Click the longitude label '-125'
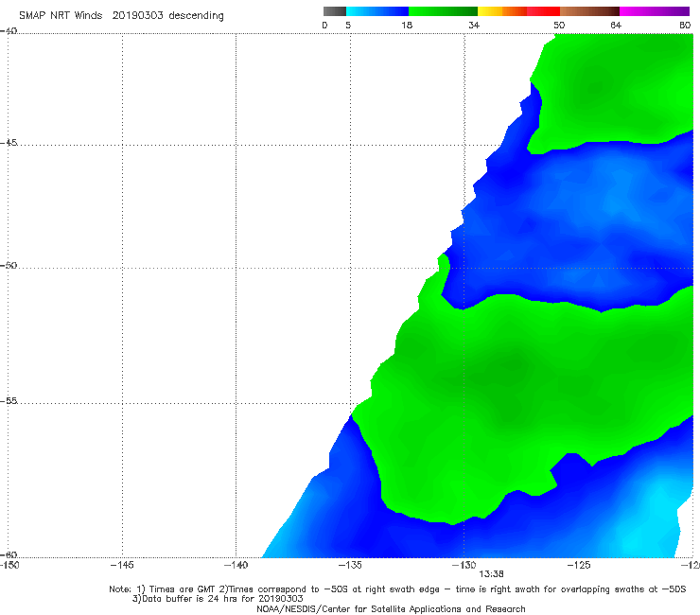This screenshot has width=700, height=615. 579,565
